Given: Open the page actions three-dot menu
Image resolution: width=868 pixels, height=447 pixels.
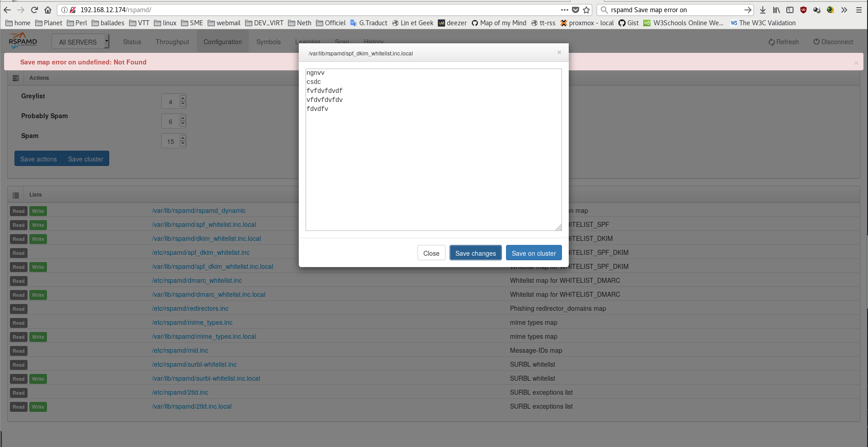Looking at the screenshot, I should 565,10.
